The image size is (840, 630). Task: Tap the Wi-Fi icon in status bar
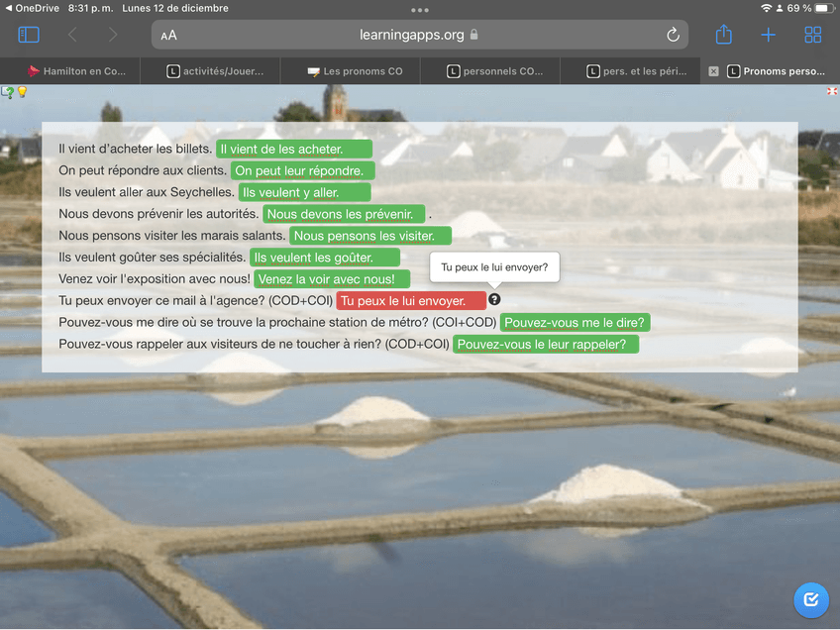pos(767,8)
